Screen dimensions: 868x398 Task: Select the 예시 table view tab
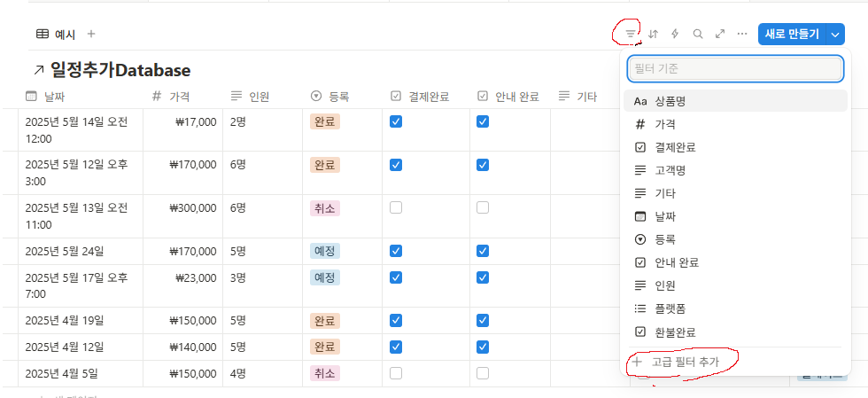click(x=56, y=35)
